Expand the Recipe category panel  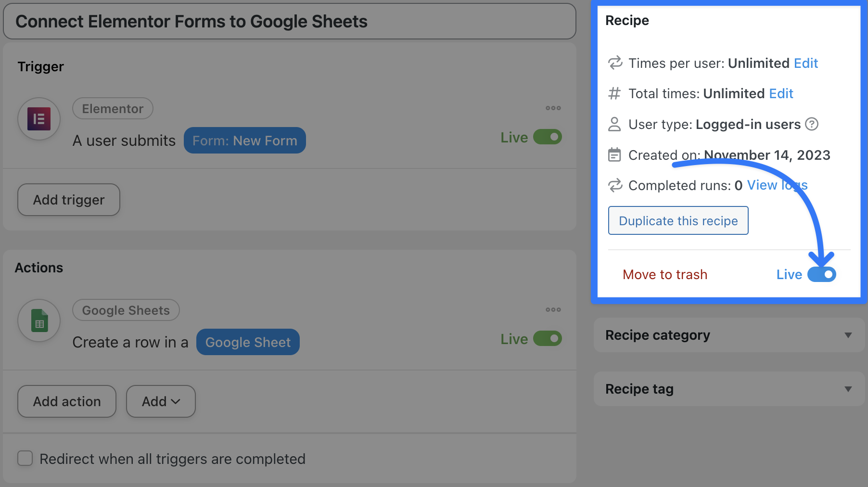729,335
